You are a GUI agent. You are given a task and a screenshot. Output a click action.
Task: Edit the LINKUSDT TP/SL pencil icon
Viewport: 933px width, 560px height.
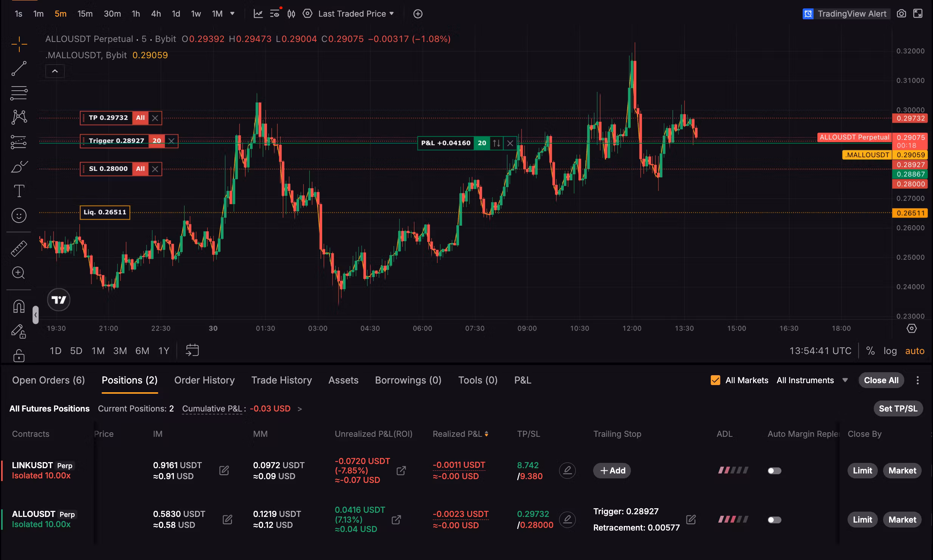point(567,470)
